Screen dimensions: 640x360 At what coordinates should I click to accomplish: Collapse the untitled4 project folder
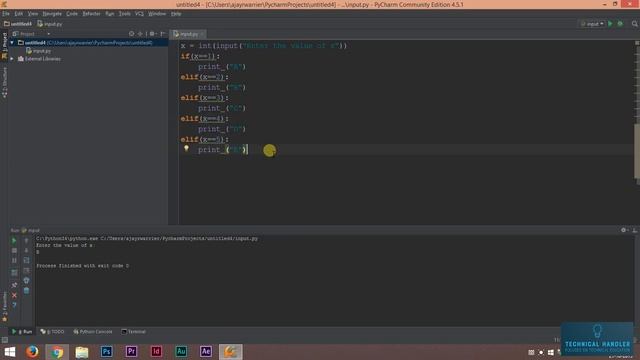(x=12, y=42)
